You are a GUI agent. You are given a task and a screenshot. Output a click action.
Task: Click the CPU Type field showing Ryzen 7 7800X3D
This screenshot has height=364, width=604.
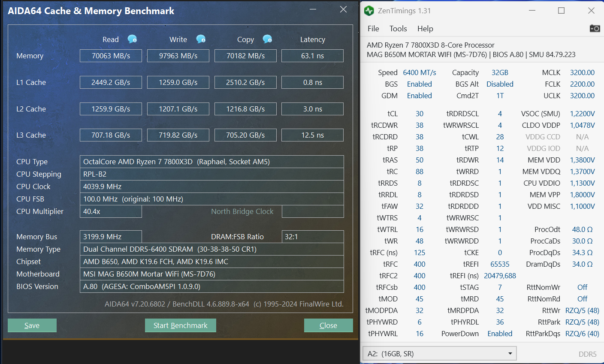(x=212, y=162)
